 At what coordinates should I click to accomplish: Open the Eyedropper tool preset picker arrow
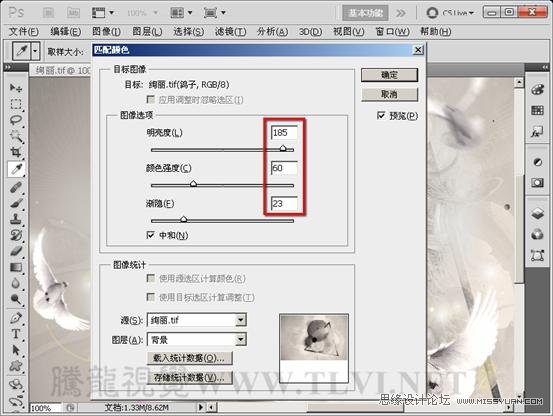coord(35,51)
